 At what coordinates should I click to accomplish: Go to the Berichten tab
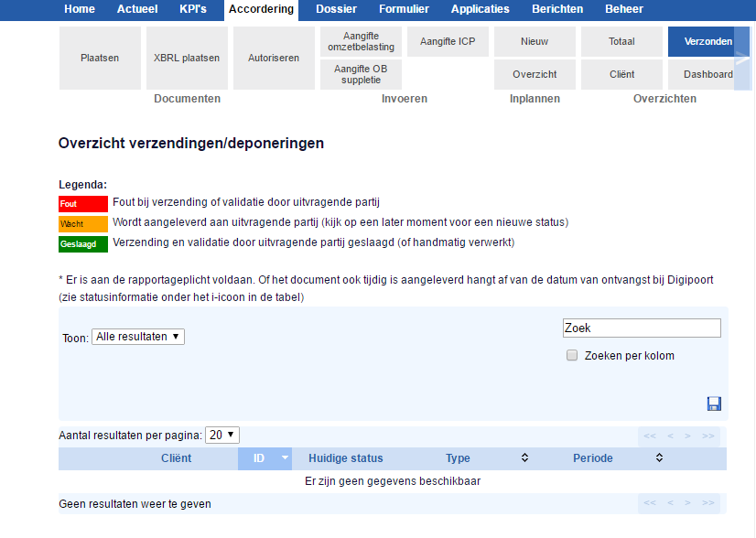coord(557,9)
